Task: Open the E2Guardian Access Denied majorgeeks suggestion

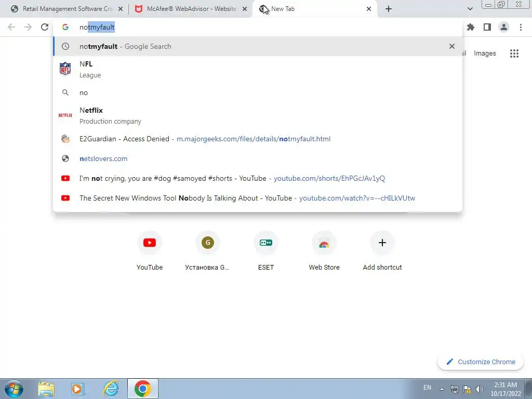Action: [258, 139]
